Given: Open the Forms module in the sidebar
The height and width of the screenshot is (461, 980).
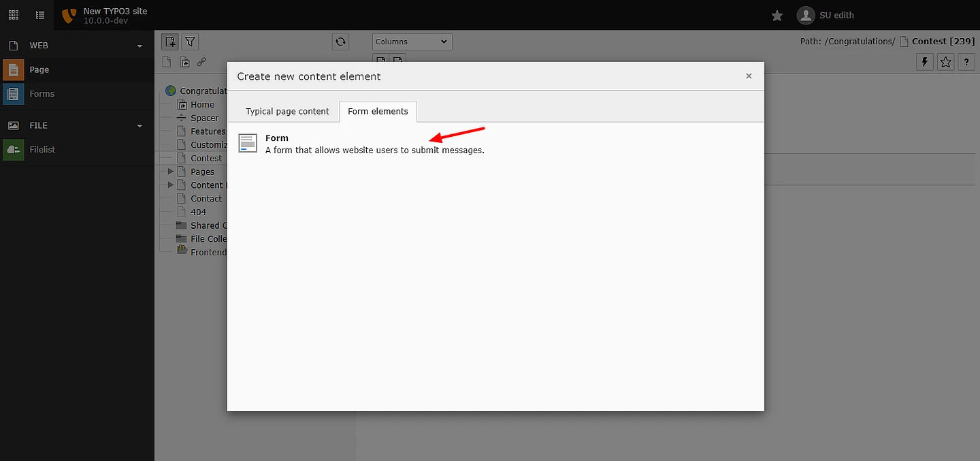Looking at the screenshot, I should click(x=42, y=94).
